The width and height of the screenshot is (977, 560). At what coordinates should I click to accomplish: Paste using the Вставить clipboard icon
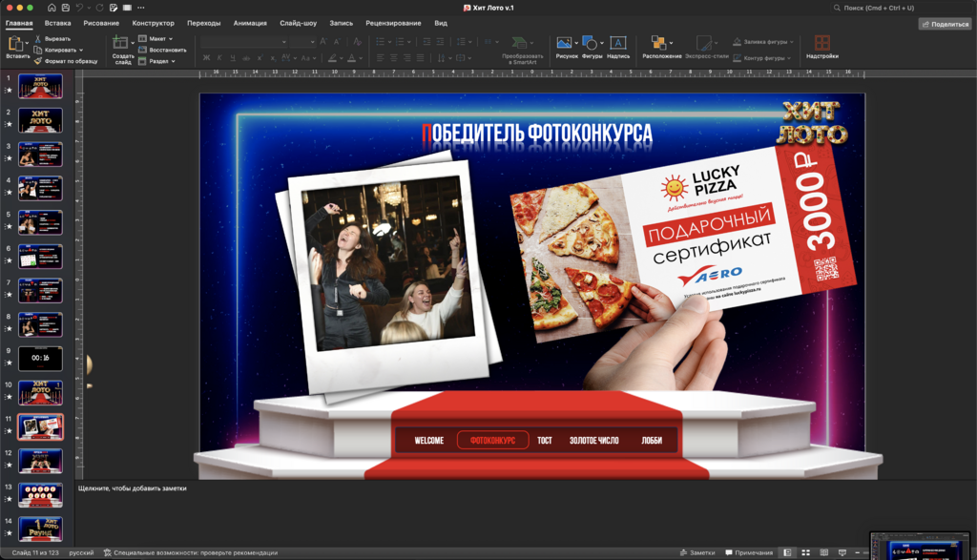coord(15,44)
